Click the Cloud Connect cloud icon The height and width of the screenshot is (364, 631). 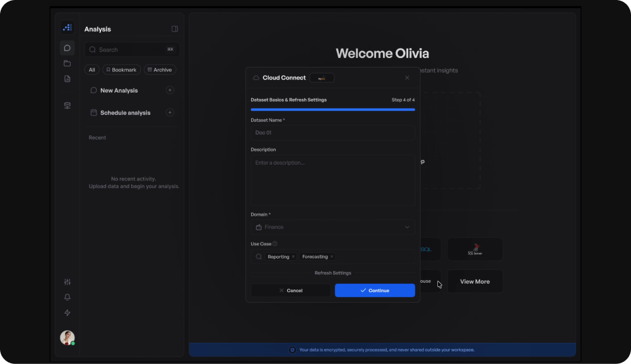(256, 78)
